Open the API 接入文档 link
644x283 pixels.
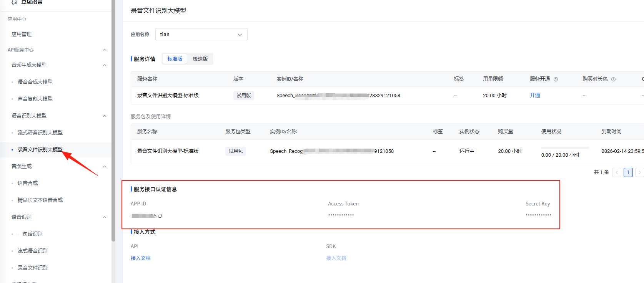click(141, 258)
